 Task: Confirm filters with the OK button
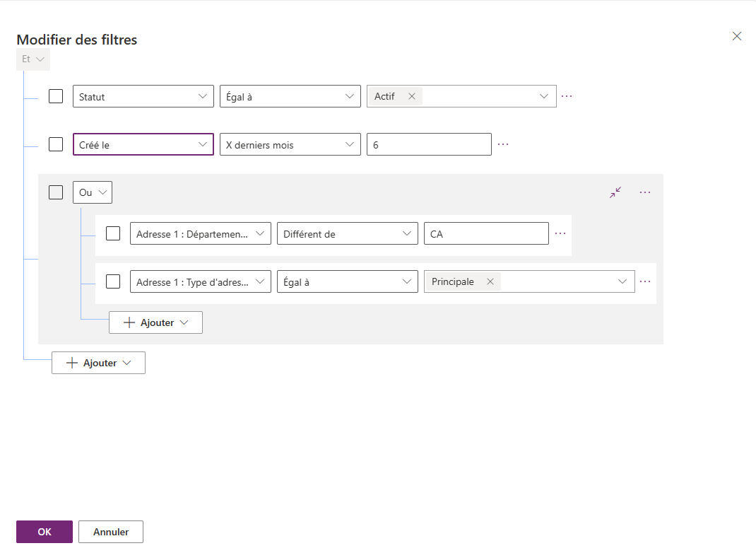45,531
